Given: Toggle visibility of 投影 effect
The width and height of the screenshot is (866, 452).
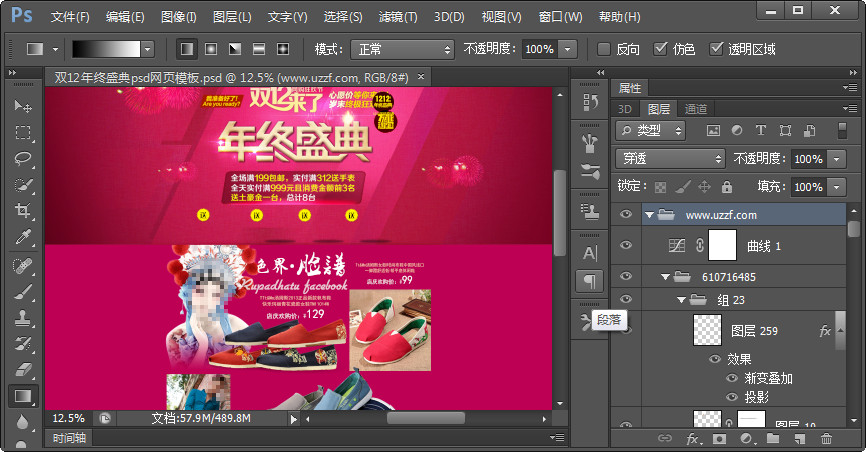Looking at the screenshot, I should point(732,397).
